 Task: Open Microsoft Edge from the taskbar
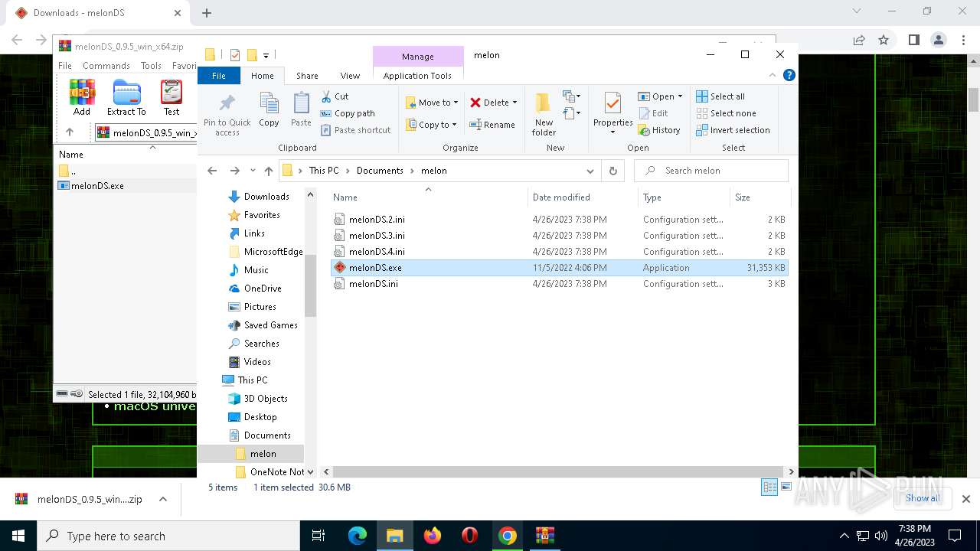[x=358, y=536]
